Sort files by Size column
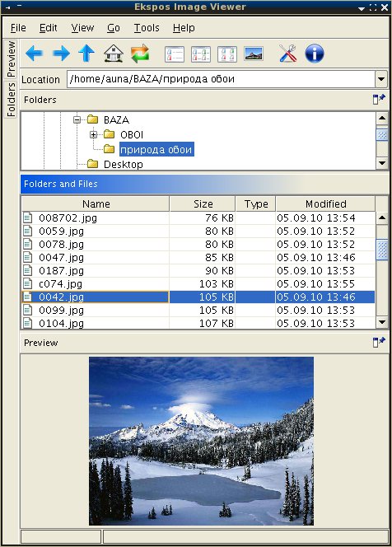 pyautogui.click(x=203, y=203)
